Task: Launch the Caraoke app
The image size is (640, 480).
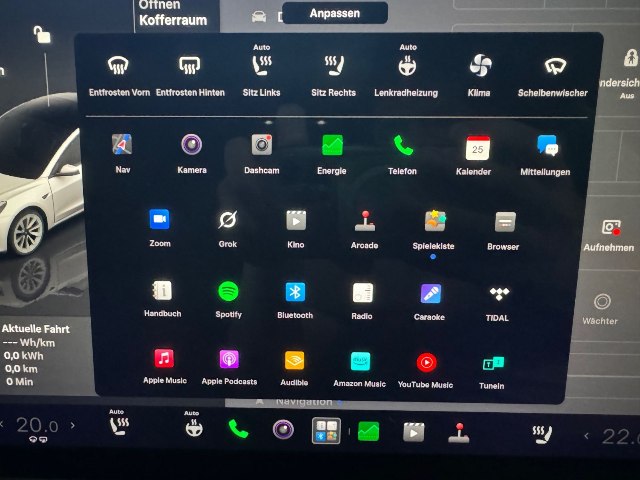Action: (431, 293)
